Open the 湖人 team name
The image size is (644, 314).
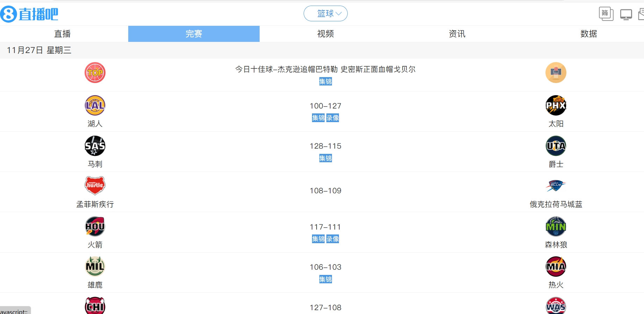point(95,124)
